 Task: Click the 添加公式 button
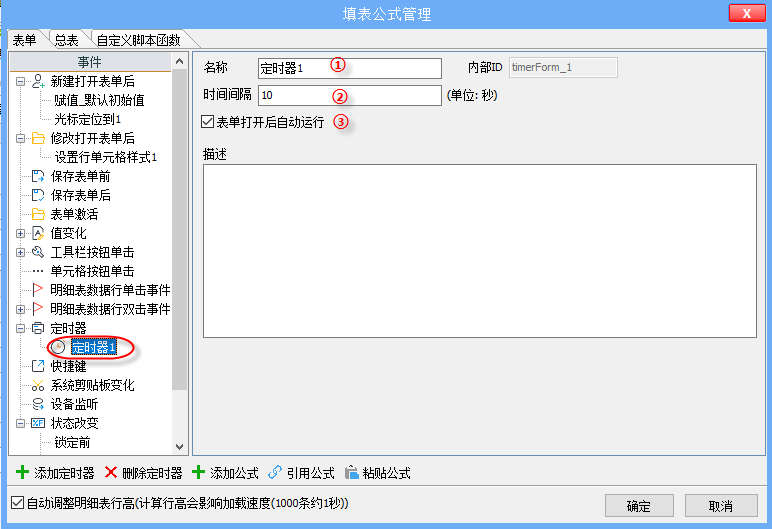click(225, 473)
